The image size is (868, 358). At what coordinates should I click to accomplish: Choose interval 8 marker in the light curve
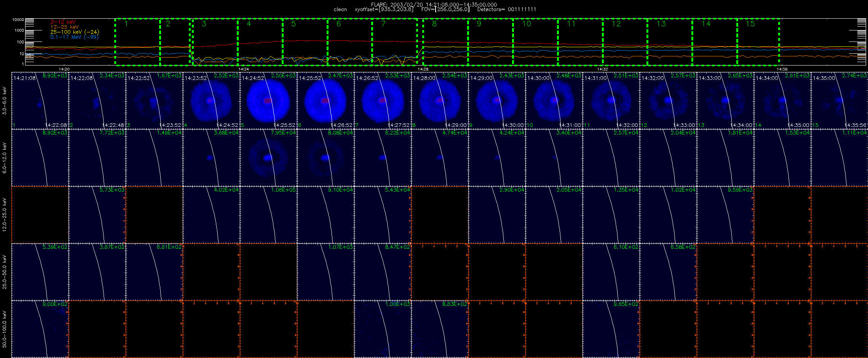point(434,24)
